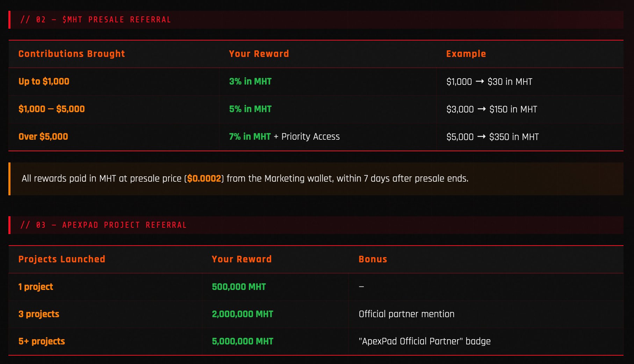Click the "$1,000 → $30 in MHT" example
Viewport: 634px width, 364px height.
(x=489, y=82)
